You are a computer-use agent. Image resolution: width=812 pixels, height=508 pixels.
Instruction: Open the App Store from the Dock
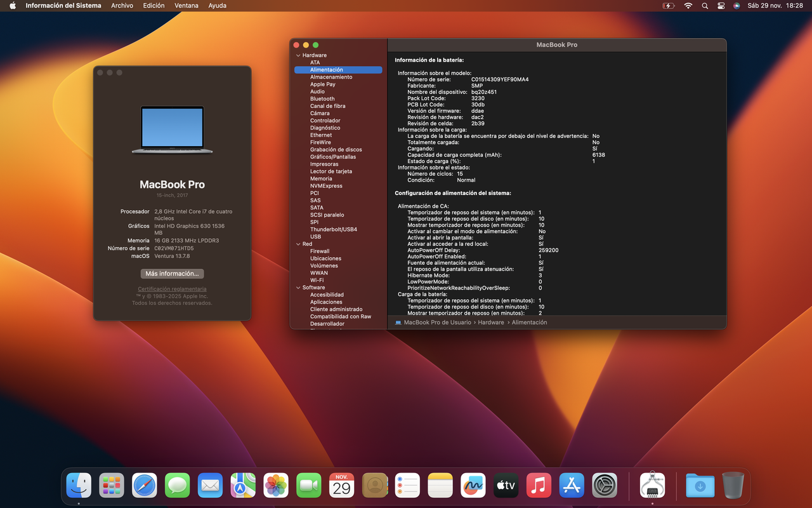(x=571, y=485)
